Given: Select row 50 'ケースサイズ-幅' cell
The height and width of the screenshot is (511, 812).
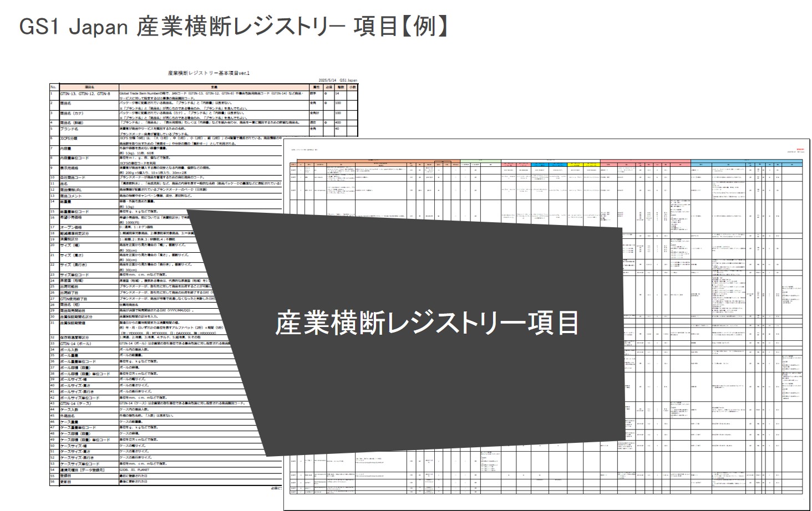Looking at the screenshot, I should [89, 446].
